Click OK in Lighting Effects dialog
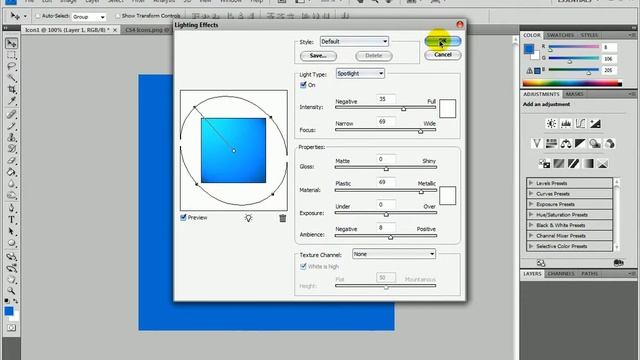Screen dimensions: 640x360 (443, 41)
